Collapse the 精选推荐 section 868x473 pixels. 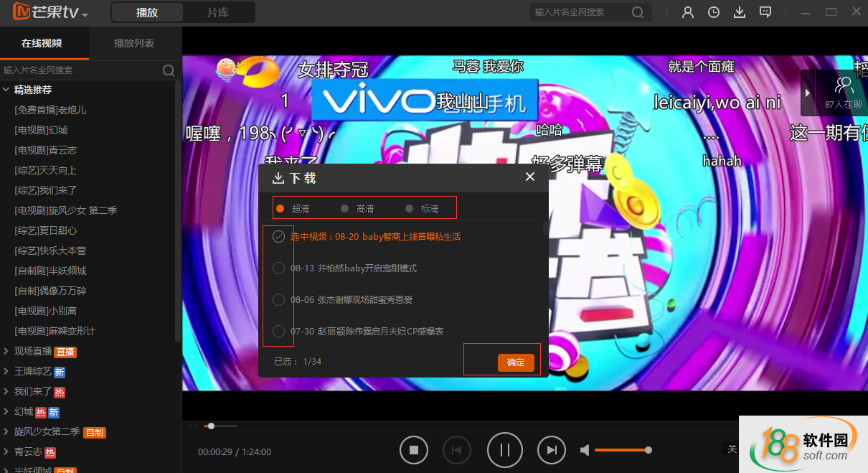pyautogui.click(x=6, y=90)
